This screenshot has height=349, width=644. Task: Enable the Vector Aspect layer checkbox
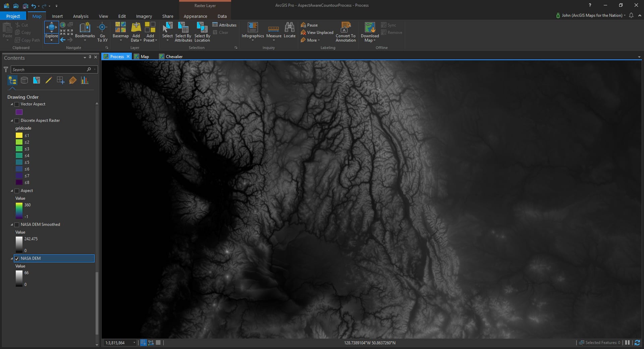pyautogui.click(x=17, y=104)
